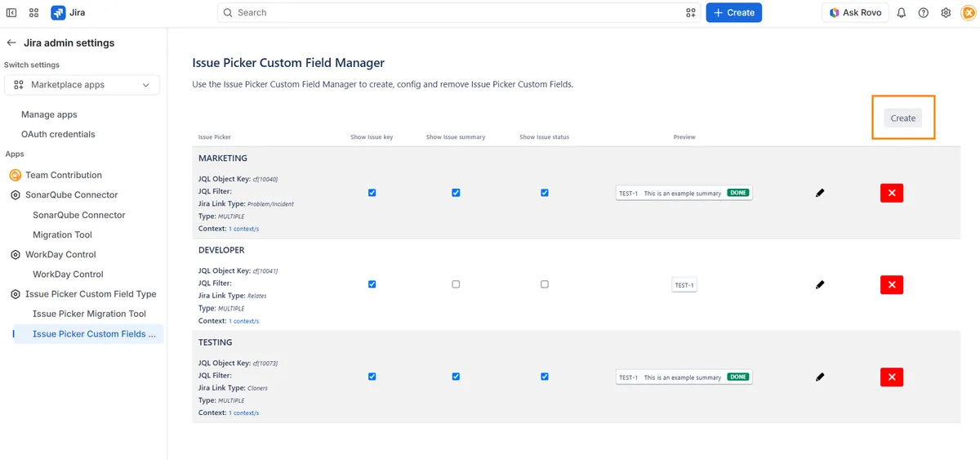Open the notifications bell
The width and height of the screenshot is (980, 460).
coord(902,13)
